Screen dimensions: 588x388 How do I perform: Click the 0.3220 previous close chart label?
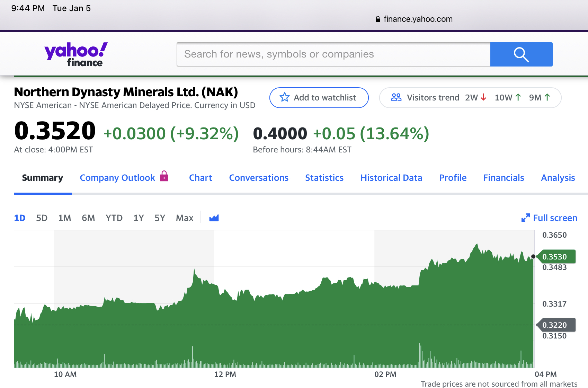pos(556,325)
